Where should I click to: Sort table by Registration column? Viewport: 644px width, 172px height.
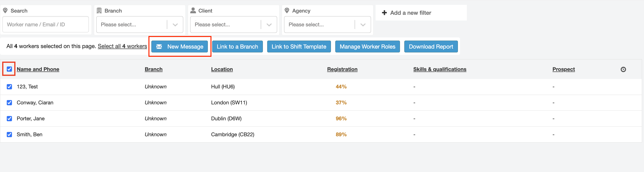(x=342, y=69)
